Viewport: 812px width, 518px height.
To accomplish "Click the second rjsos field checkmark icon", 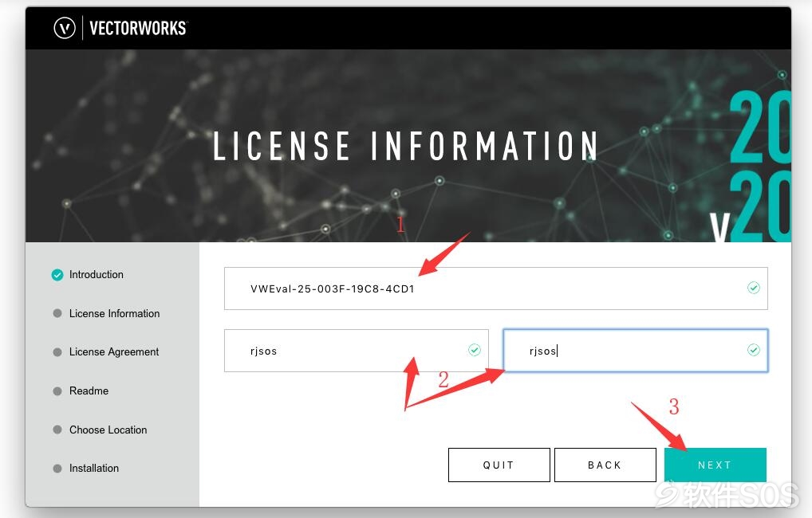I will pos(754,351).
